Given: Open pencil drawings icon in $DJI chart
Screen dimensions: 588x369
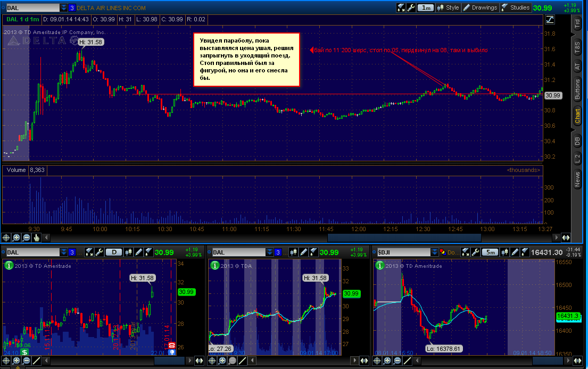Looking at the screenshot, I should point(515,252).
